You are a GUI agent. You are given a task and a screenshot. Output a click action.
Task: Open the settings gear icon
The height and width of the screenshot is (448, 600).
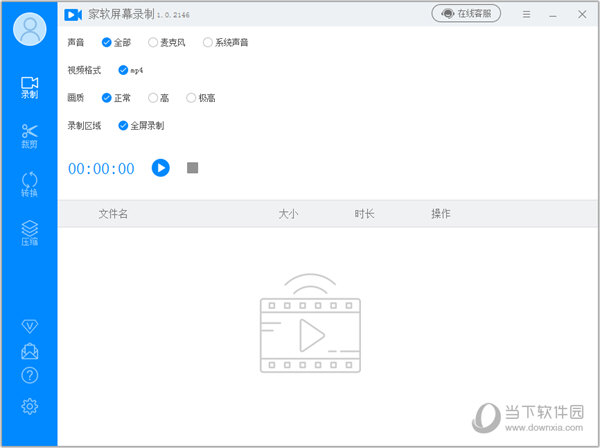pyautogui.click(x=29, y=406)
